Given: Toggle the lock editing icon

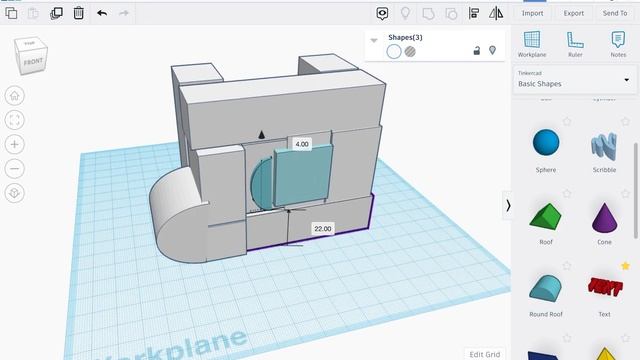Looking at the screenshot, I should tap(476, 51).
